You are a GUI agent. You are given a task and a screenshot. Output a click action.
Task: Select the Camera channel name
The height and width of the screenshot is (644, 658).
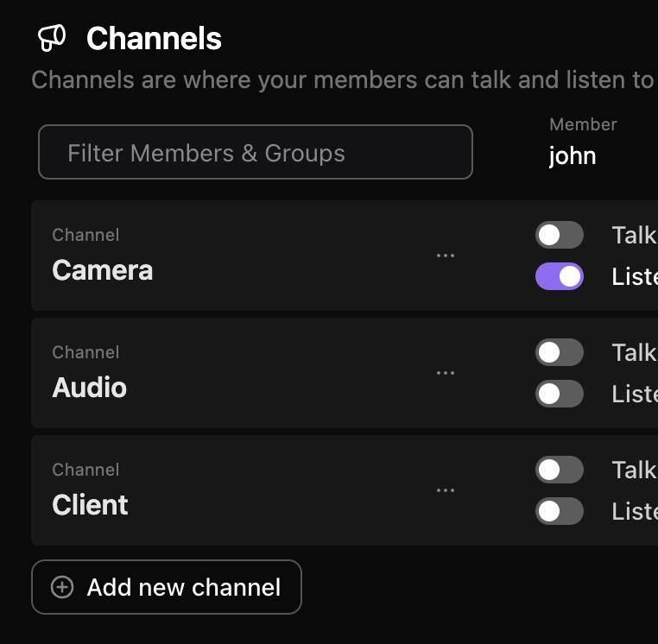pyautogui.click(x=103, y=269)
